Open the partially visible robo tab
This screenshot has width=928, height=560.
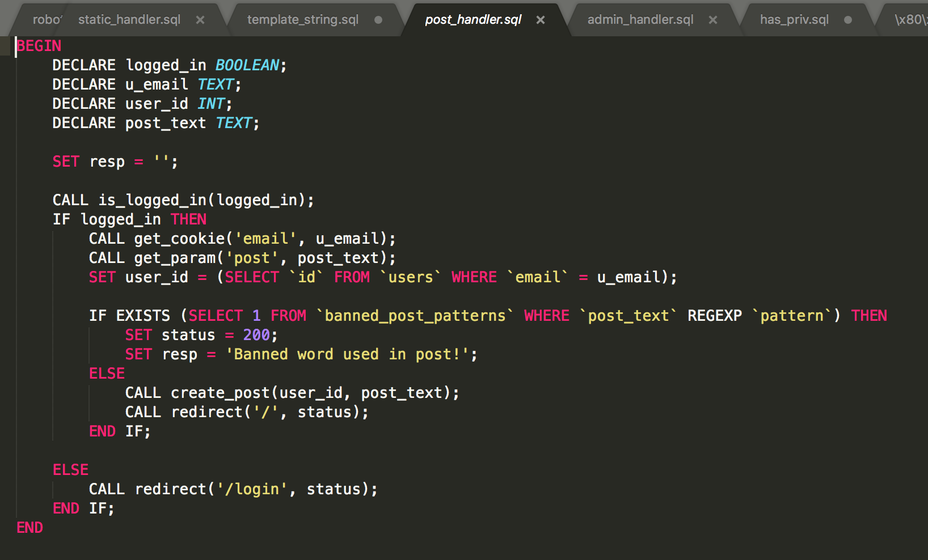(45, 20)
